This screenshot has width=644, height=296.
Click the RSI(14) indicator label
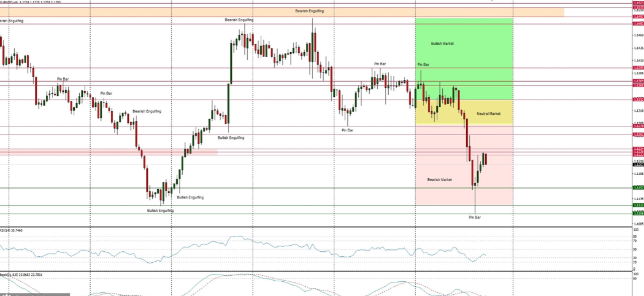(x=12, y=230)
